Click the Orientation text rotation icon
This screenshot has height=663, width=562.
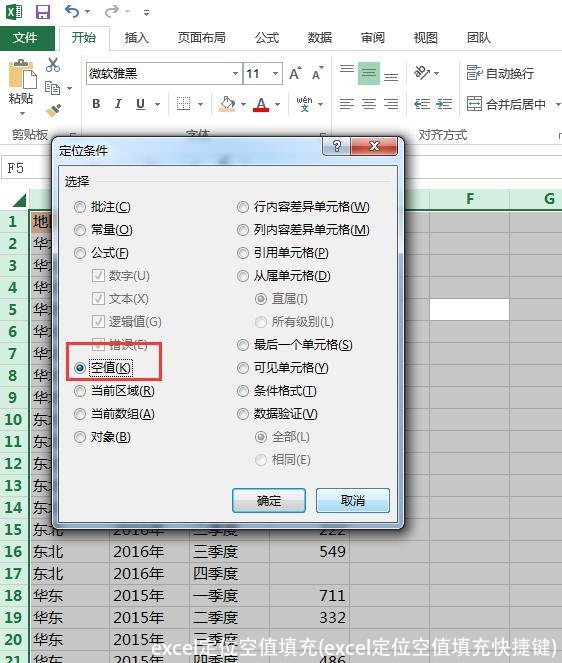[422, 73]
